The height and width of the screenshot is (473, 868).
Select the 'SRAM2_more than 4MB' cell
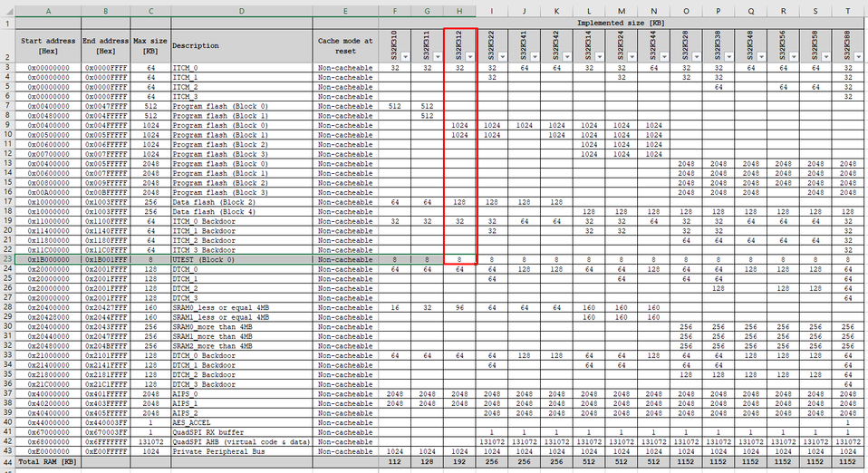pos(242,345)
